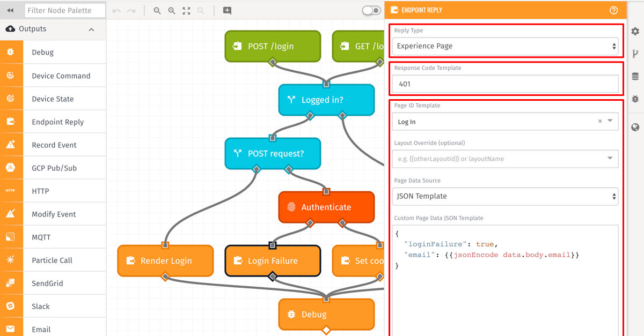Click the Device State label in the palette

point(53,99)
